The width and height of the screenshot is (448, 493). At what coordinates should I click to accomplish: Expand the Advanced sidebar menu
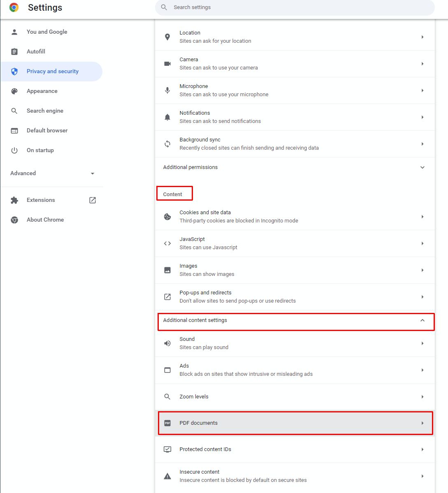[93, 174]
